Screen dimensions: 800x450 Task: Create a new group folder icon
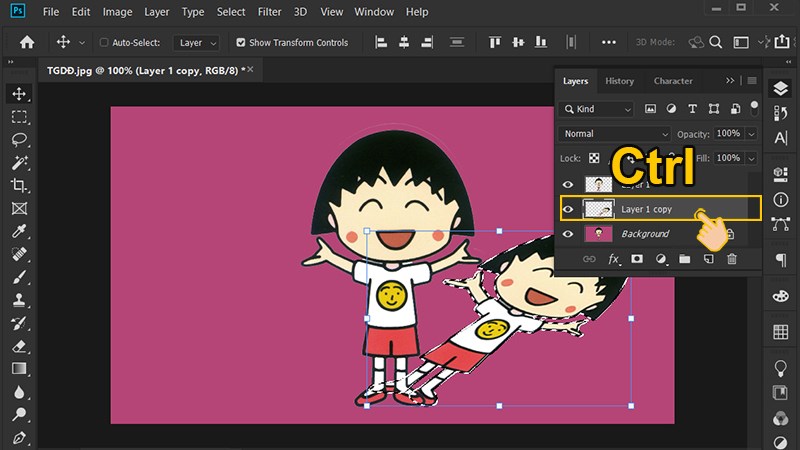pos(685,259)
